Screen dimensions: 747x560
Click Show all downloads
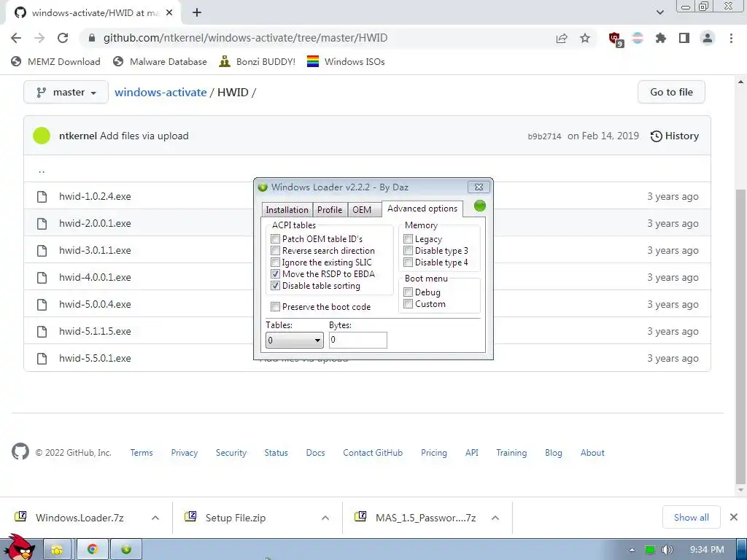click(x=692, y=517)
